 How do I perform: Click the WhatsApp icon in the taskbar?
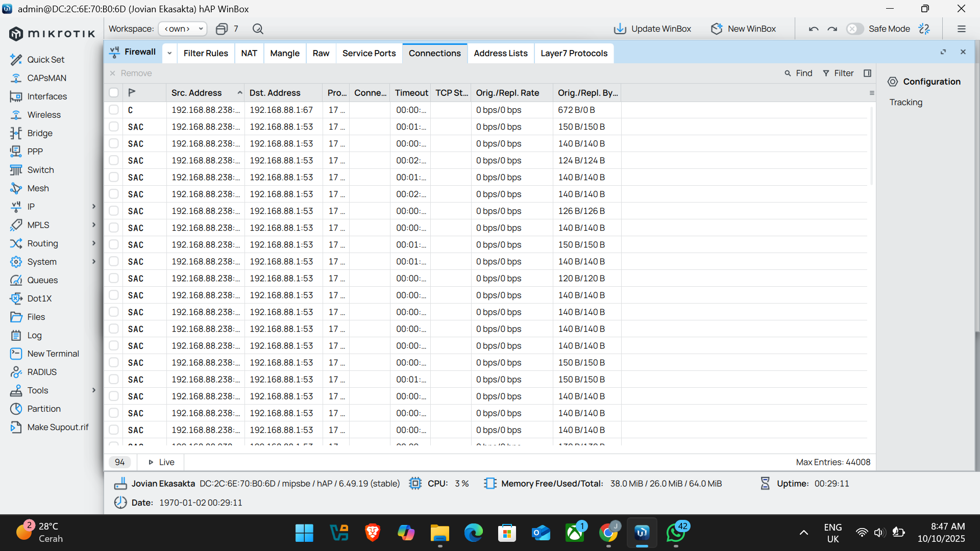coord(676,533)
